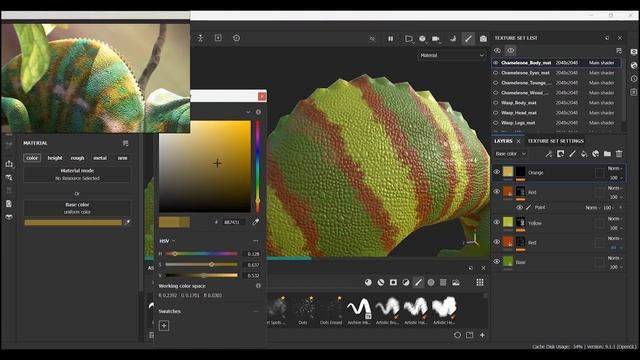
Task: Open Orange layer blend mode dropdown
Action: coord(615,168)
